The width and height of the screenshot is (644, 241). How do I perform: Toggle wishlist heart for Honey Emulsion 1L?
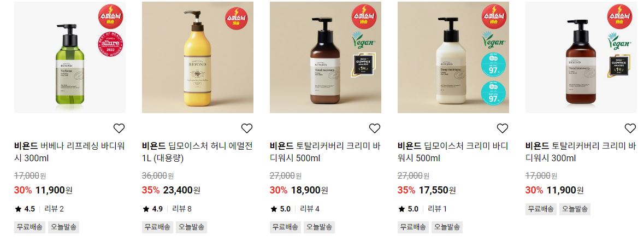[246, 128]
